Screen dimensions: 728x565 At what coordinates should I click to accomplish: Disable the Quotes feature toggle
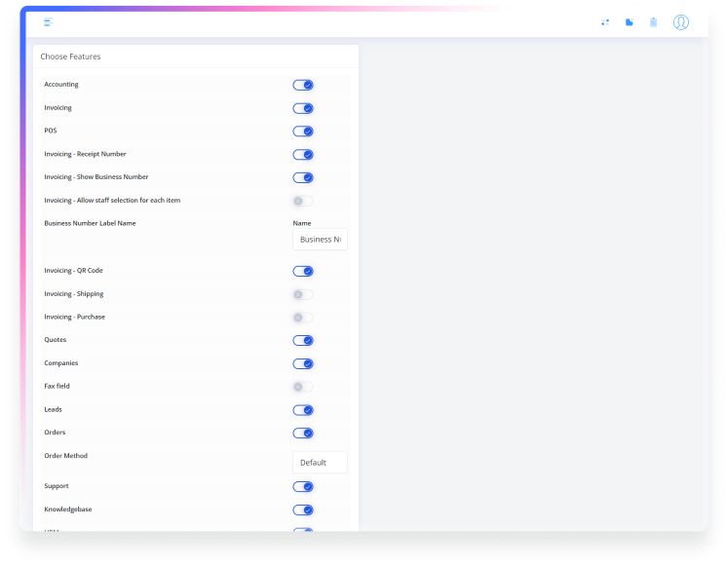point(303,341)
